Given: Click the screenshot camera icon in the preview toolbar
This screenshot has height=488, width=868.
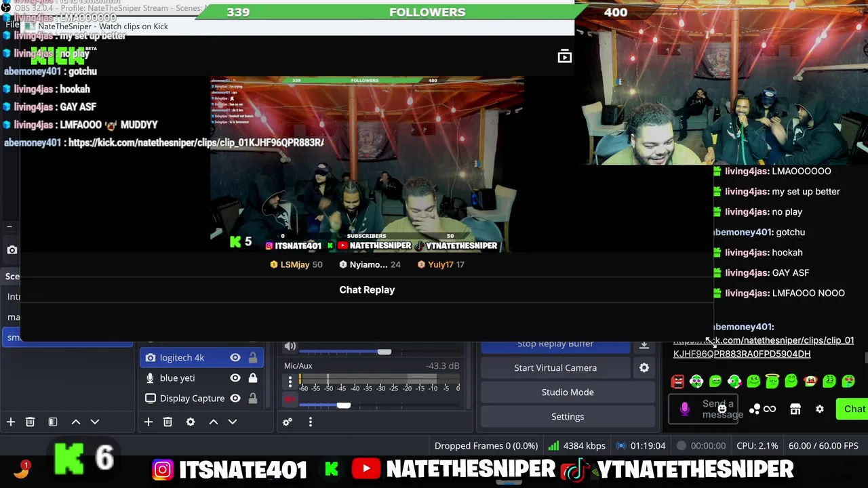Looking at the screenshot, I should coord(12,250).
